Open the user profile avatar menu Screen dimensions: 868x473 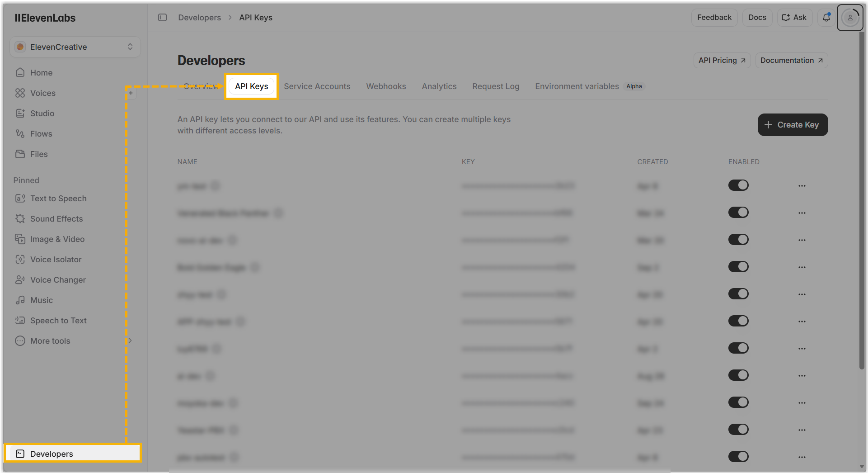[x=850, y=17]
